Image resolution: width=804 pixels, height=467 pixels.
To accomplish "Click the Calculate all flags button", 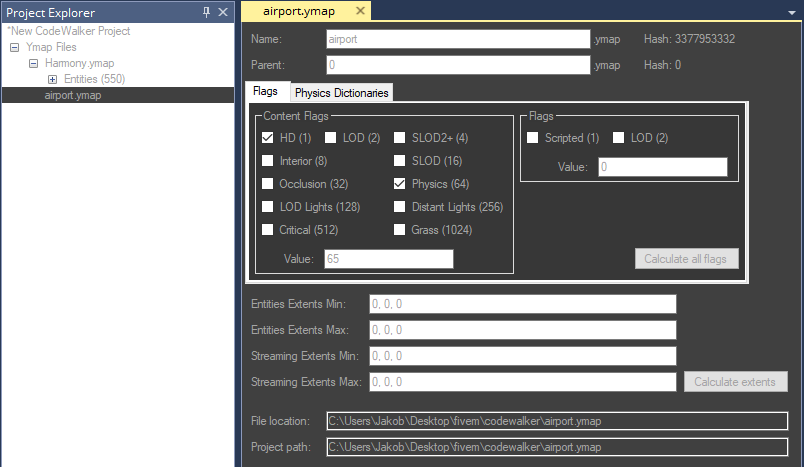I will pyautogui.click(x=686, y=259).
